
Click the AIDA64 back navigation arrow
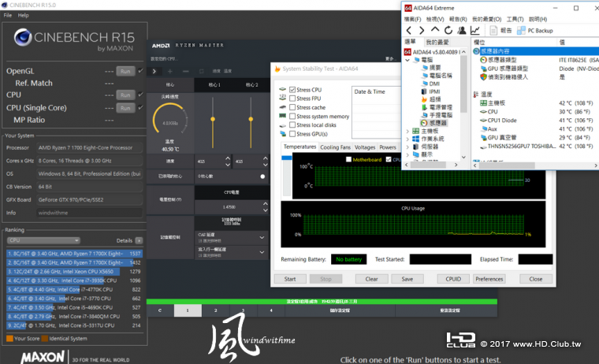click(x=409, y=30)
